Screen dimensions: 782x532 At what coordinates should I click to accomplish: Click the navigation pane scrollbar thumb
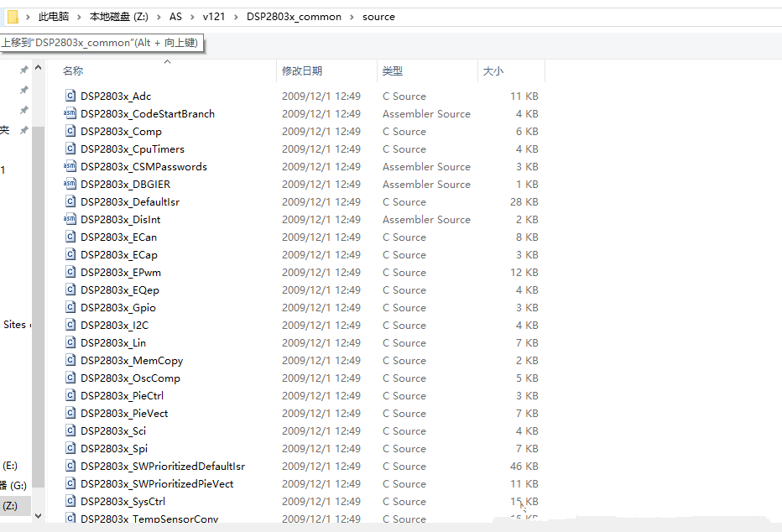pyautogui.click(x=39, y=306)
